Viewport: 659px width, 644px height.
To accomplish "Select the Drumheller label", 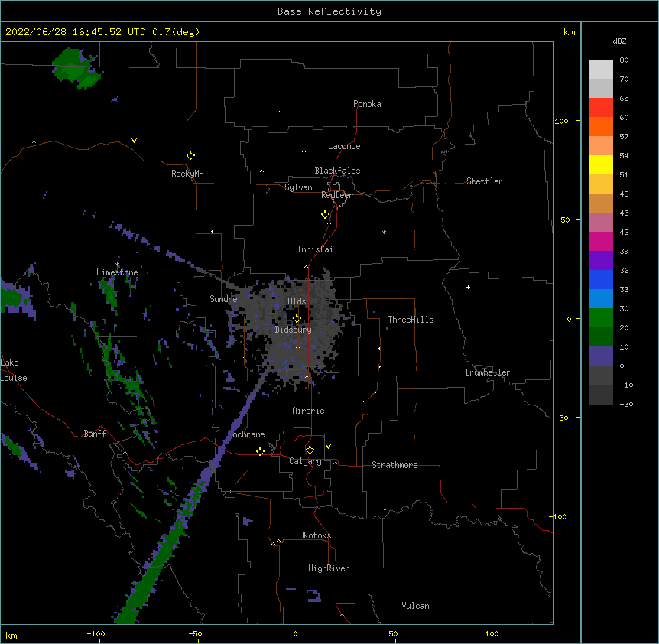I will click(x=488, y=372).
